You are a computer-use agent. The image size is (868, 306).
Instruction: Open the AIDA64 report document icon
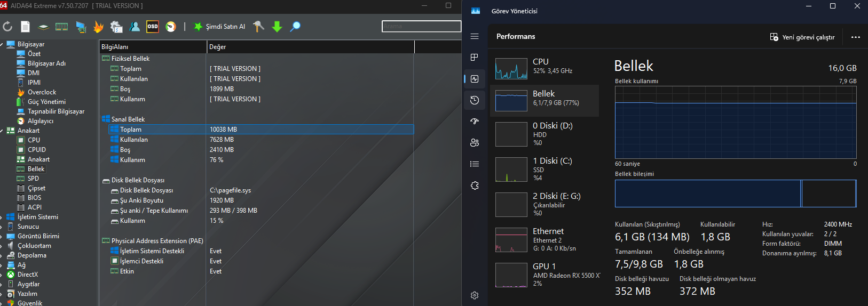(25, 26)
